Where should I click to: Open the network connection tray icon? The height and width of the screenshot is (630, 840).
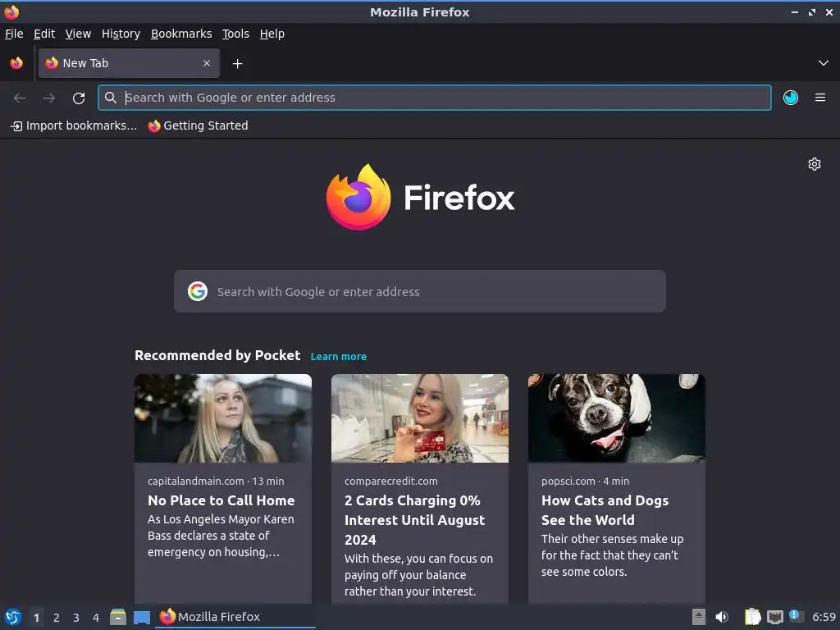[x=775, y=618]
